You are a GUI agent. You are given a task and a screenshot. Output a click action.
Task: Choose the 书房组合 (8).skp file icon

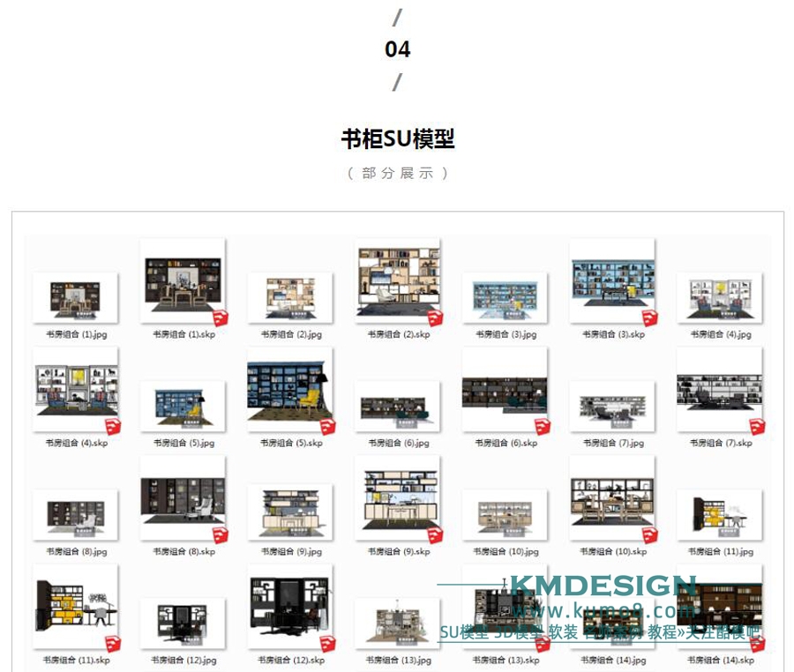click(x=183, y=498)
